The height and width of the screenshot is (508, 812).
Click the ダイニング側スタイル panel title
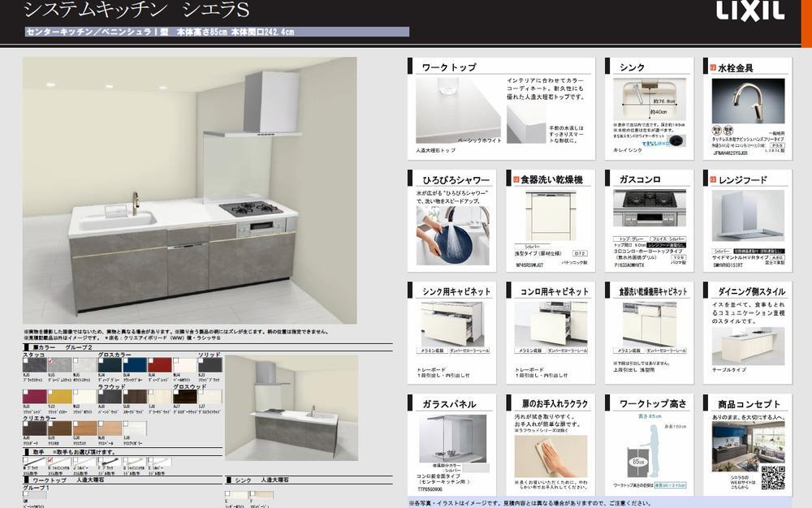point(751,291)
